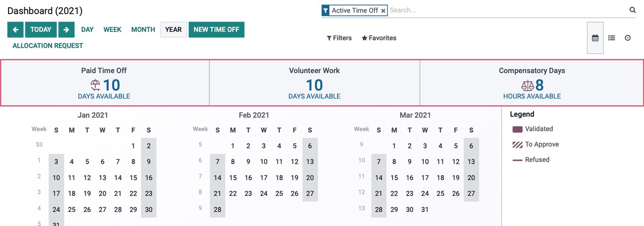Click the Paid Time Off umbrella icon
Screen dimensions: 644x226
point(95,85)
